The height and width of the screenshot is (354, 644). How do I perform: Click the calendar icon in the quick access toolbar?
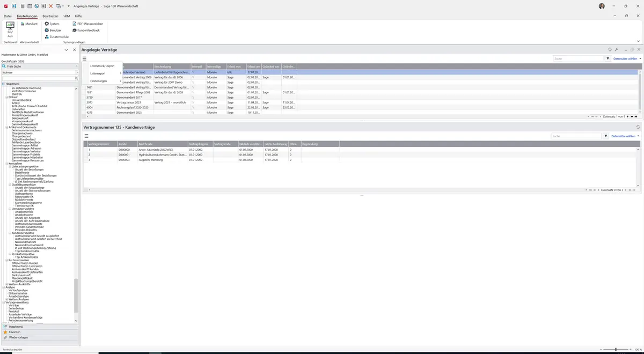(x=30, y=6)
